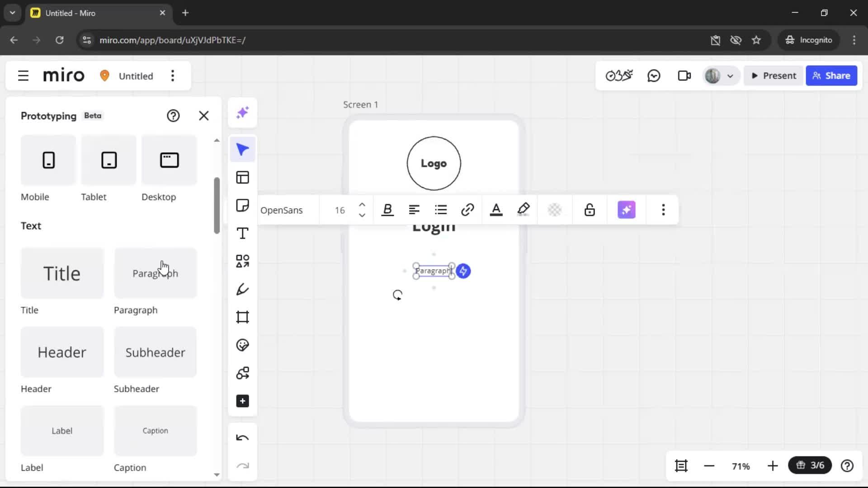Open the Prototyping help icon
Image resolution: width=868 pixels, height=488 pixels.
pyautogui.click(x=173, y=116)
